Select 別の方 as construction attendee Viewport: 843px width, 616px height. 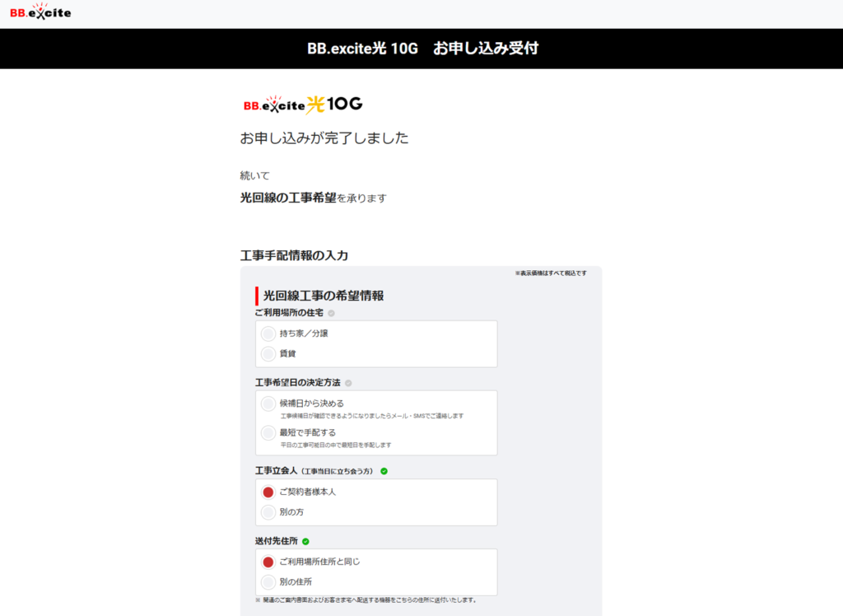point(268,512)
